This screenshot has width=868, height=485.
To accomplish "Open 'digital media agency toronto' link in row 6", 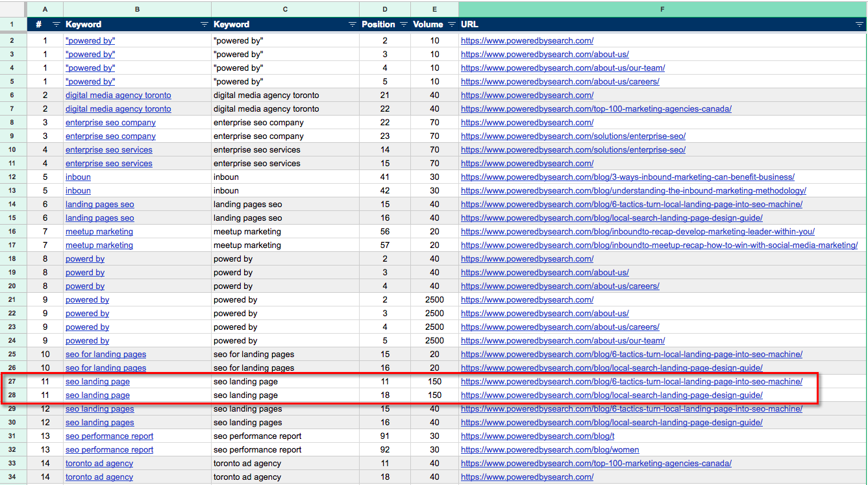I will [x=118, y=95].
